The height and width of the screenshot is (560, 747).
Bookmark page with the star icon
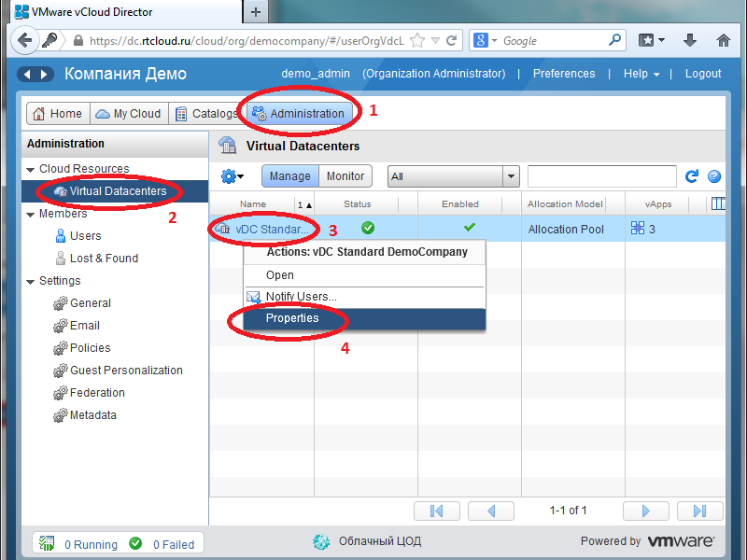click(x=417, y=40)
